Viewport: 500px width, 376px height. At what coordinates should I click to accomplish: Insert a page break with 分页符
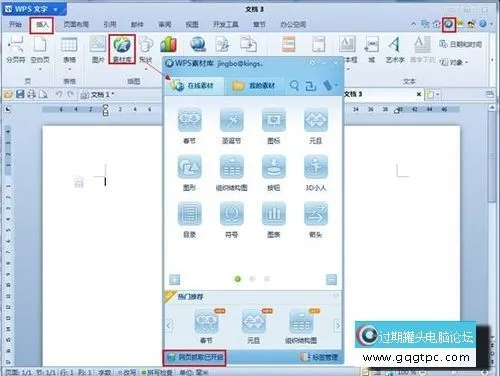15,50
